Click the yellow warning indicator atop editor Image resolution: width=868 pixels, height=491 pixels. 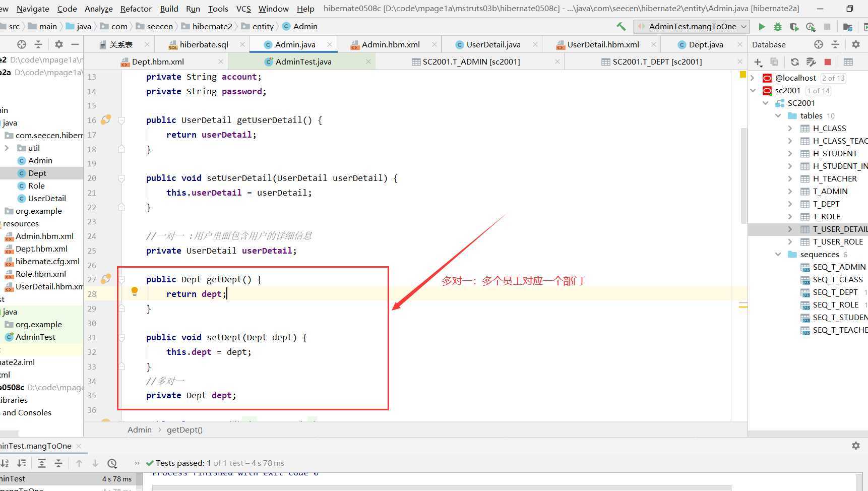point(742,75)
